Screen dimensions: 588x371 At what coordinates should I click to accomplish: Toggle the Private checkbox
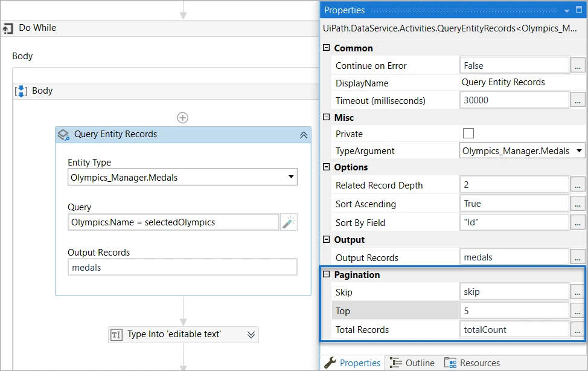click(x=468, y=134)
